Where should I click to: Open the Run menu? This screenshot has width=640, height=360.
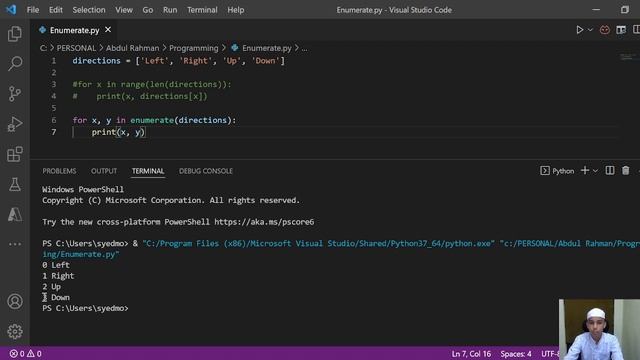[170, 10]
